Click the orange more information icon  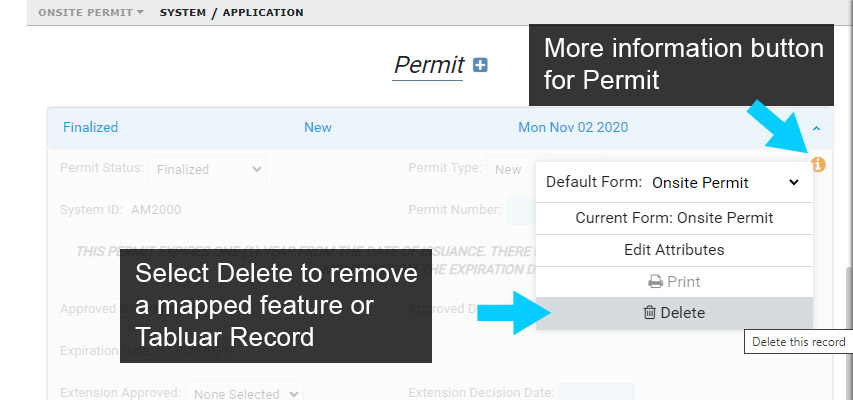(x=818, y=164)
